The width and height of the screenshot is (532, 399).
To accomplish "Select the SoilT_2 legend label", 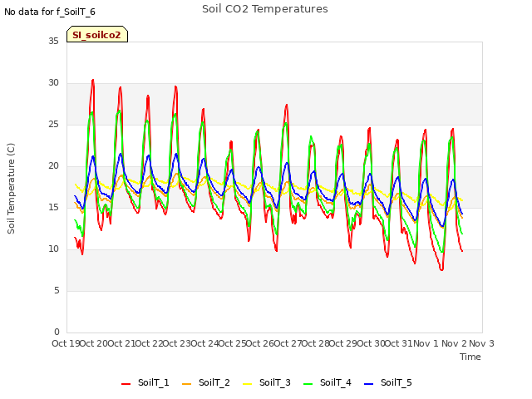I will [214, 382].
